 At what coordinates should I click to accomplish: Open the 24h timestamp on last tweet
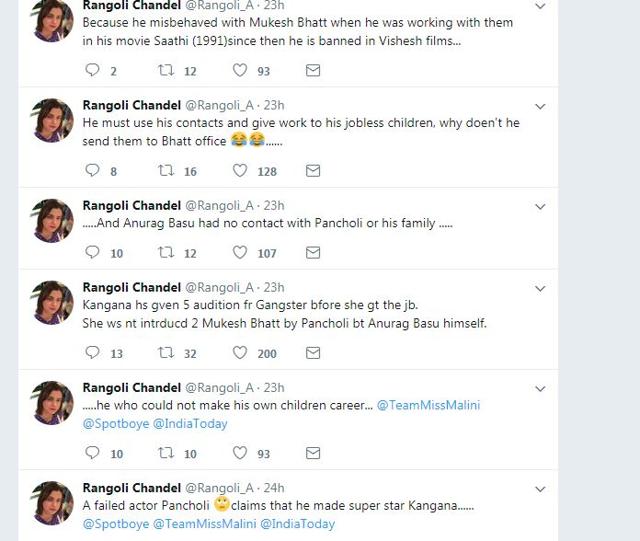[x=274, y=488]
